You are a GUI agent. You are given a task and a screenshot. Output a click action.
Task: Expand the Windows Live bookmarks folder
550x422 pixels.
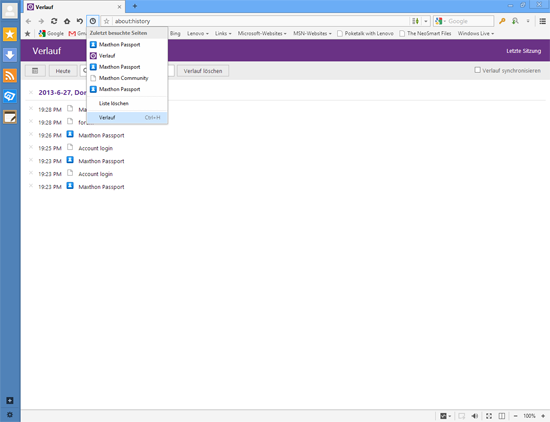point(476,34)
